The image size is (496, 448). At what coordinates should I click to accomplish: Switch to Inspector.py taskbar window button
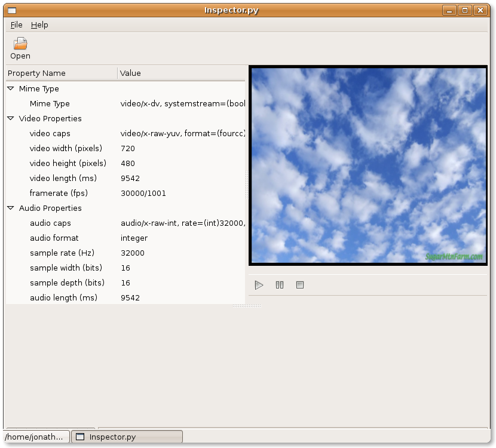127,437
